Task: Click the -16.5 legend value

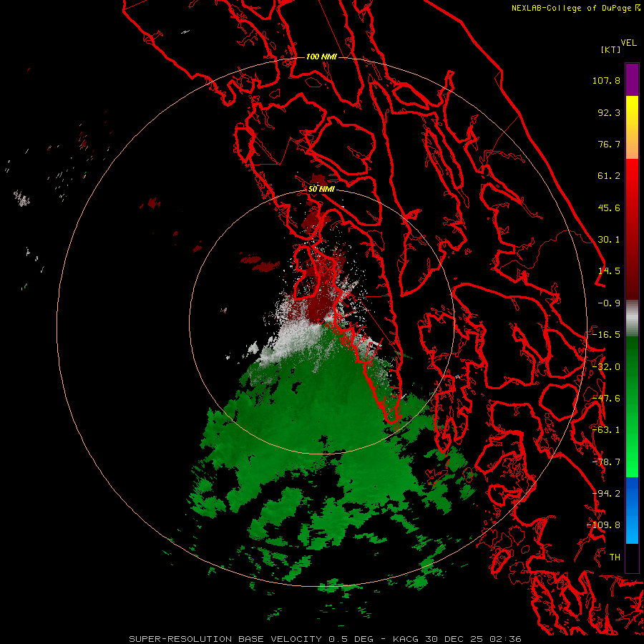Action: (606, 335)
